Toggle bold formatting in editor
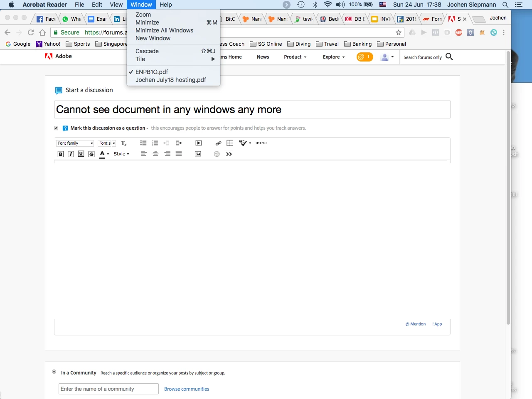 click(61, 154)
